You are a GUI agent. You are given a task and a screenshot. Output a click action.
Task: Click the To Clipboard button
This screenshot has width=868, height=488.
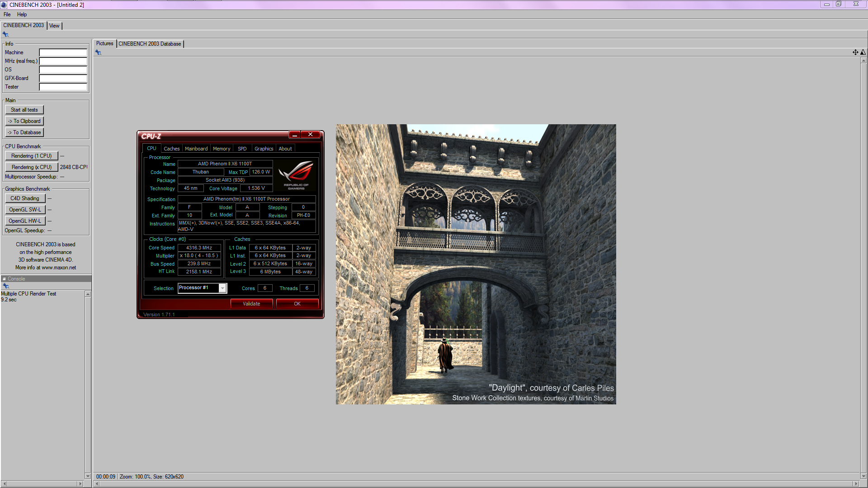[x=24, y=121]
